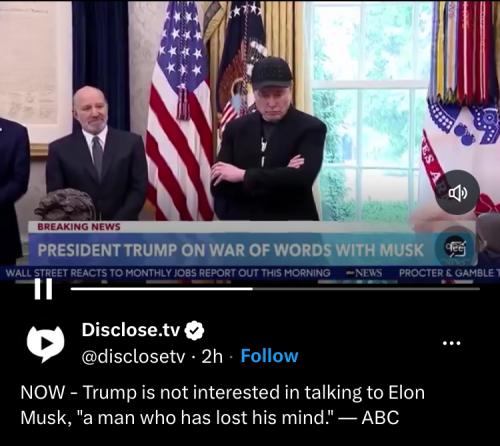Viewport: 500px width, 446px height.
Task: Click the blue verified badge
Action: (x=195, y=330)
